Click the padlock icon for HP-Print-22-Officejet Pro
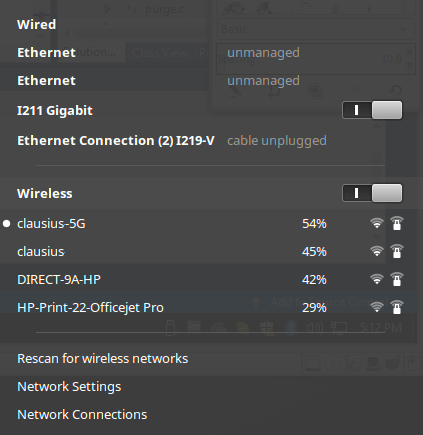 [x=397, y=307]
